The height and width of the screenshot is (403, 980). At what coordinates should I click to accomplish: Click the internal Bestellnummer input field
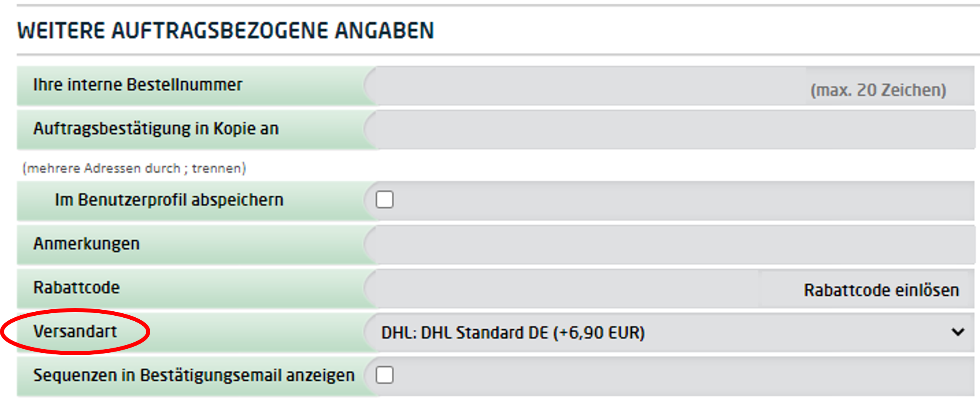pos(586,86)
